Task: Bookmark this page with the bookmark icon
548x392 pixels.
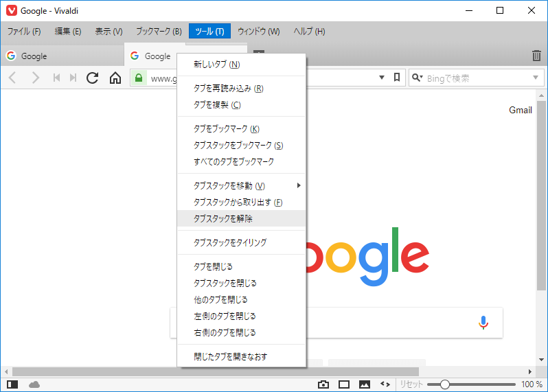Action: pos(397,77)
